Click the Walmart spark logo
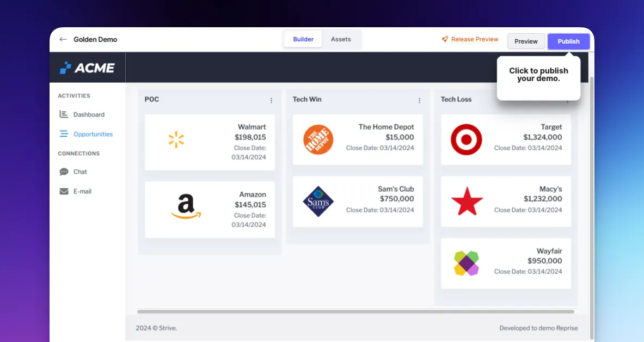This screenshot has width=644, height=342. [176, 140]
